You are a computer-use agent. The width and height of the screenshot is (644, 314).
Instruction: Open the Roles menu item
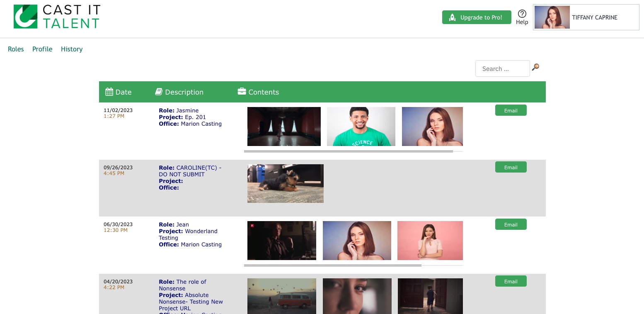[16, 49]
